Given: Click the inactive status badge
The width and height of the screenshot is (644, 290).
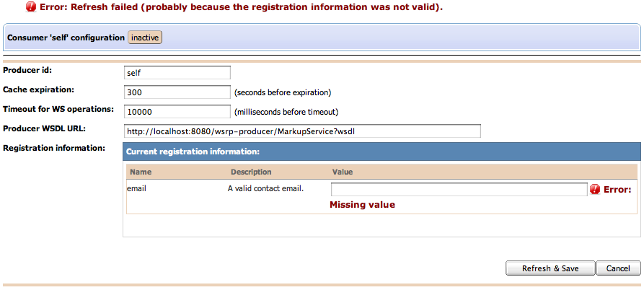Looking at the screenshot, I should click(145, 37).
